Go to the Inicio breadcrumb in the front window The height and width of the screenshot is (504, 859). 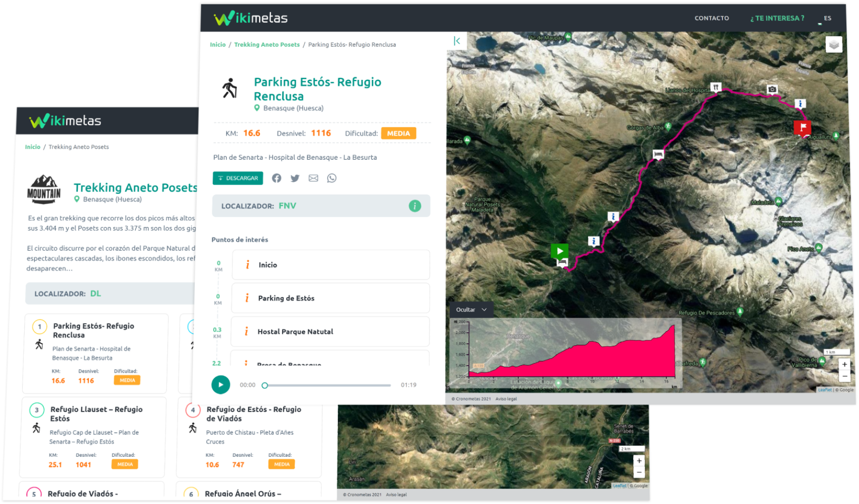tap(218, 45)
